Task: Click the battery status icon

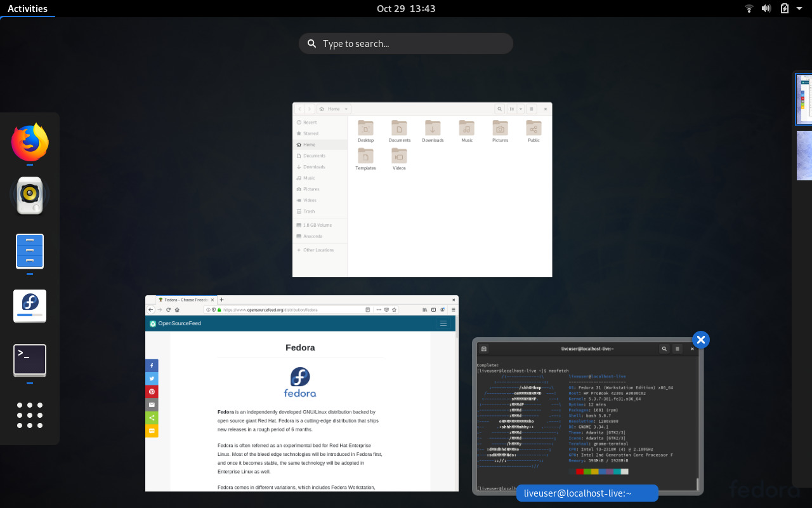Action: tap(785, 8)
